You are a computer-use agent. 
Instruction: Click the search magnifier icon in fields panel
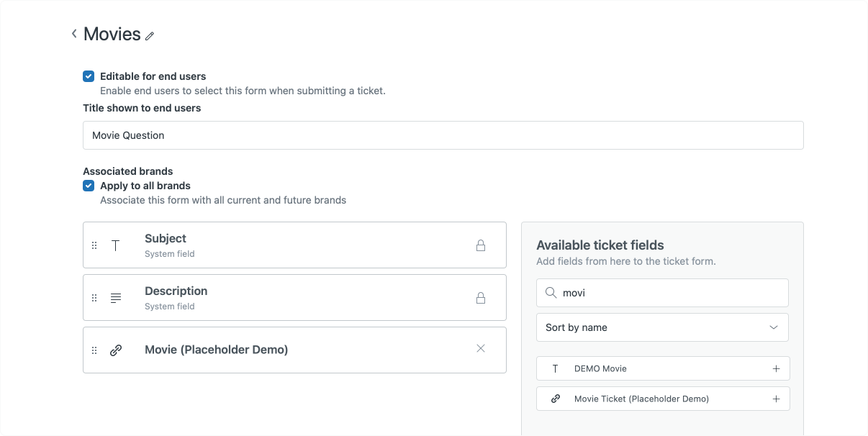coord(551,293)
